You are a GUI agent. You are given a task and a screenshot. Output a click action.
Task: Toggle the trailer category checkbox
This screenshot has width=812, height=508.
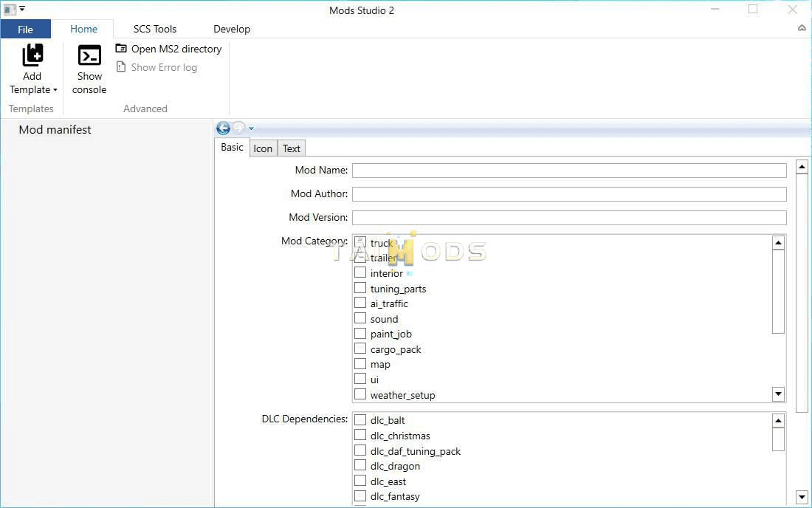coord(360,258)
